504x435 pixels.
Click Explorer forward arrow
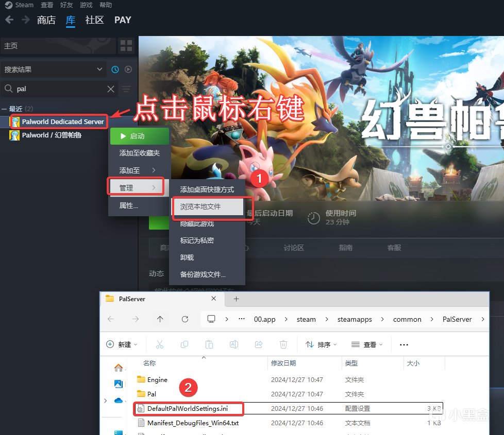136,319
